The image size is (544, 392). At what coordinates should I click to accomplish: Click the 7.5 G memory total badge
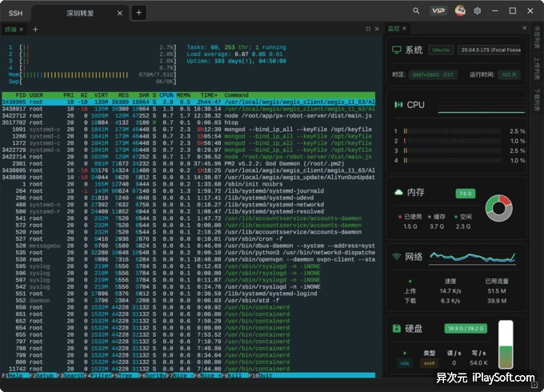(466, 194)
